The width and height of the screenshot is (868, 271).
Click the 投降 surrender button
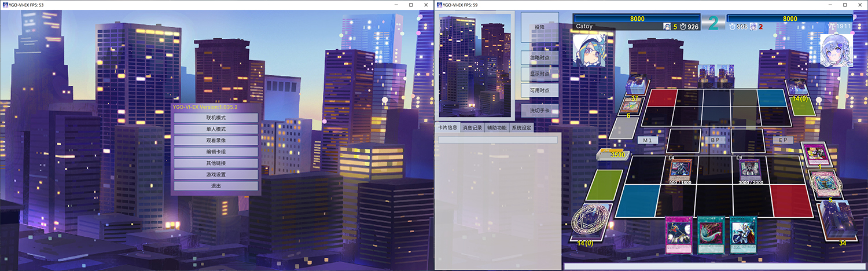(x=540, y=27)
